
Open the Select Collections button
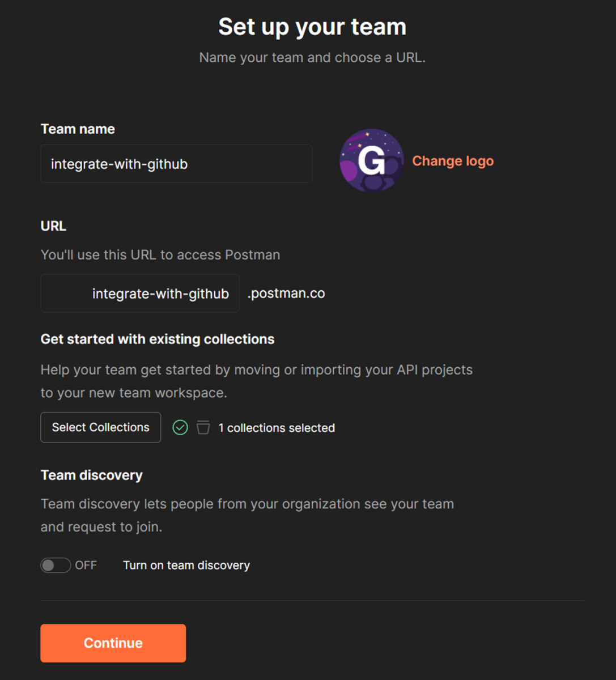click(x=101, y=427)
